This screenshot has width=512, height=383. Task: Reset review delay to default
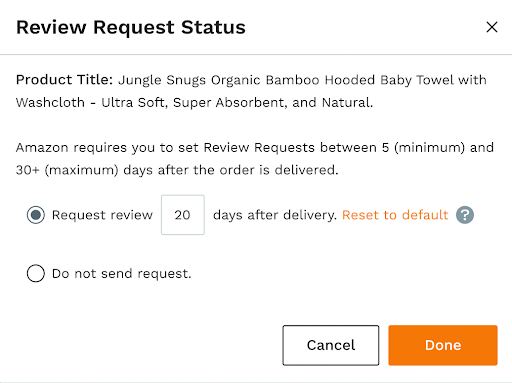(x=395, y=215)
